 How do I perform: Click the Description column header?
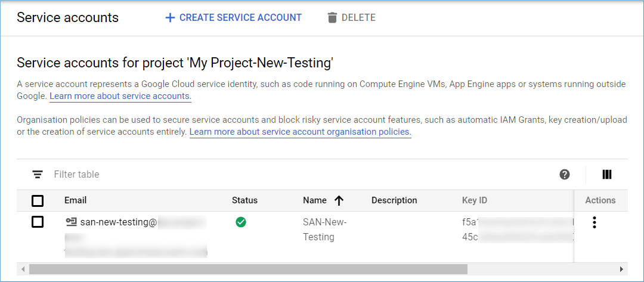[394, 200]
